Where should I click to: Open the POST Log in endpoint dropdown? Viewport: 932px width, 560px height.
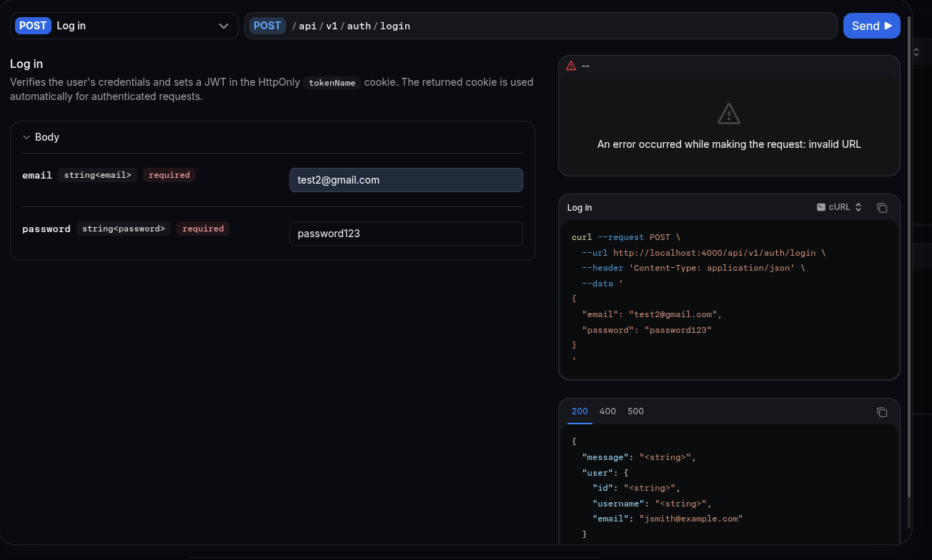click(124, 26)
